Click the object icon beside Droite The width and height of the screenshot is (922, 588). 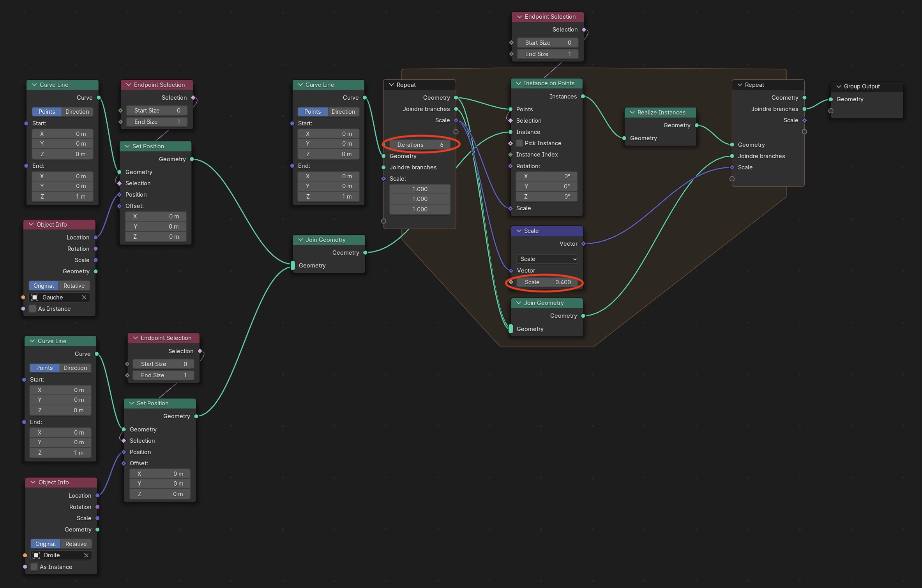coord(36,555)
